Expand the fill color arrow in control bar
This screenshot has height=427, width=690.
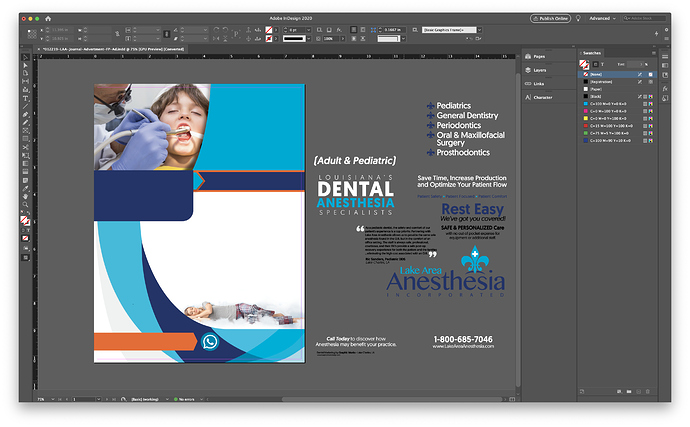276,30
